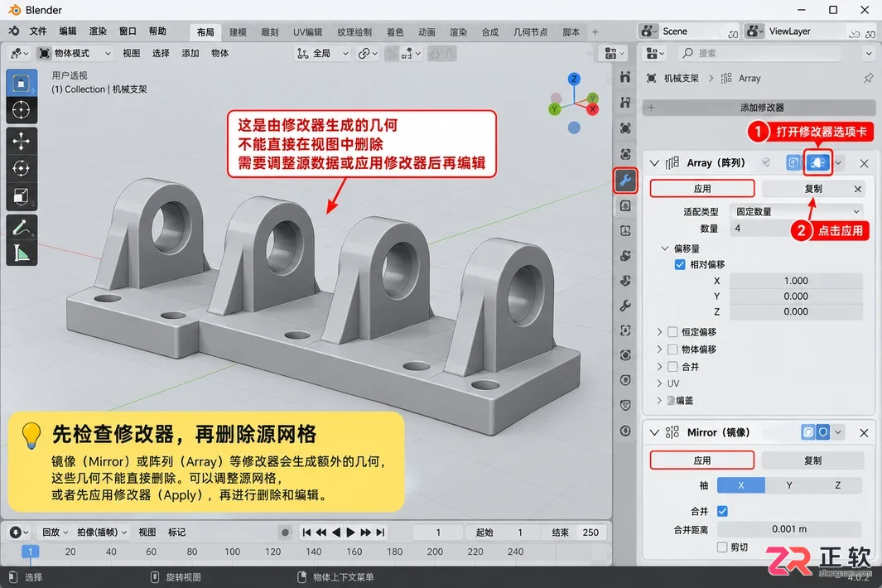
Task: Jump to the timeline end frame
Action: coord(381,533)
